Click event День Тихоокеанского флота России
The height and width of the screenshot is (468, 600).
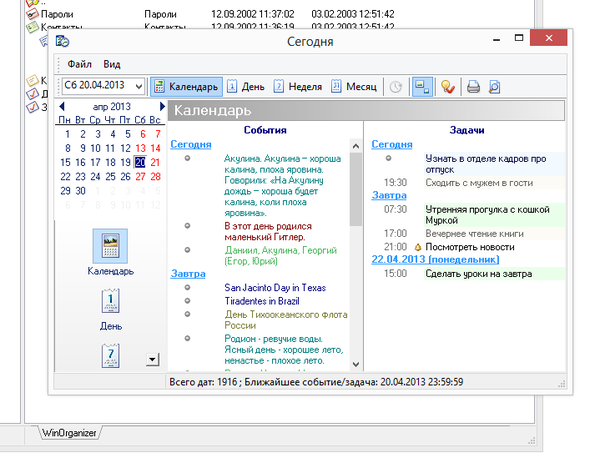click(x=286, y=320)
